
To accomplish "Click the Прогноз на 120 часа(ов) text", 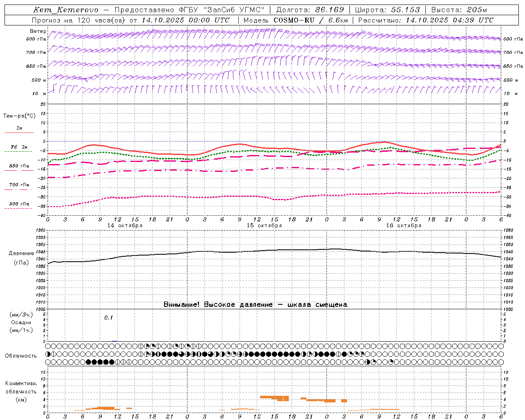I will [79, 20].
